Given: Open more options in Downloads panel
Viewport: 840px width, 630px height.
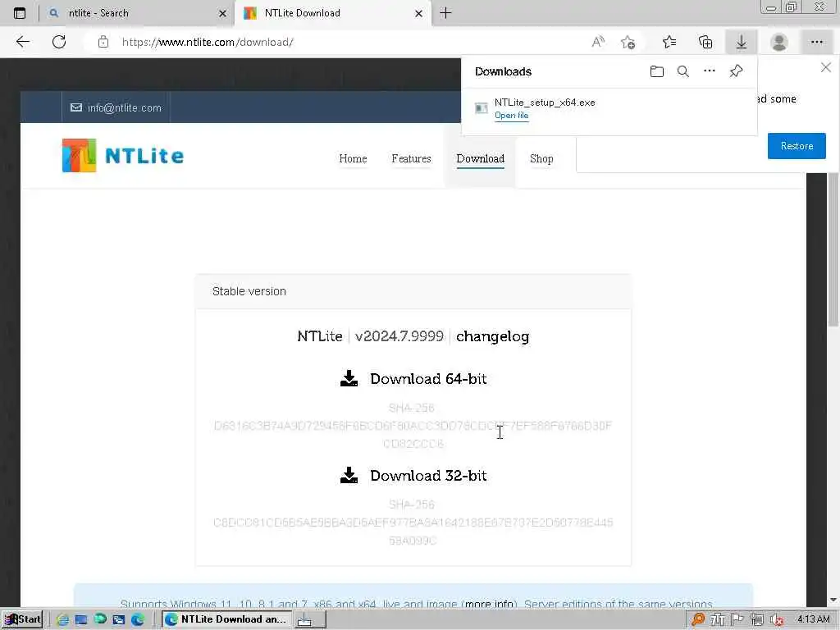Looking at the screenshot, I should click(710, 71).
